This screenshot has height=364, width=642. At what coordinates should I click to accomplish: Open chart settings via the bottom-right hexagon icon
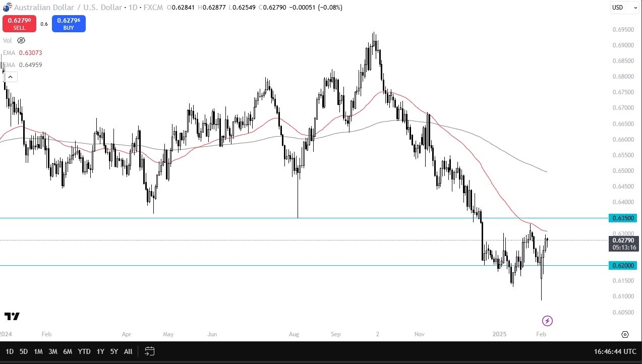click(625, 334)
